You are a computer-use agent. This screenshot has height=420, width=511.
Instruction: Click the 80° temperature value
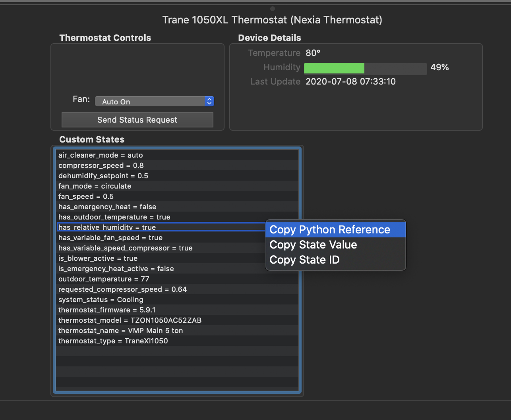click(x=313, y=53)
